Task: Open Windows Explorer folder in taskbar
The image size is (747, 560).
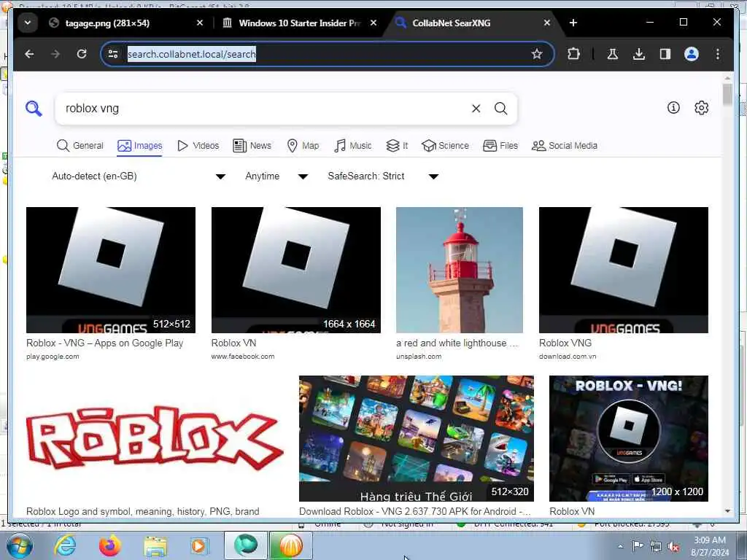Action: click(155, 545)
